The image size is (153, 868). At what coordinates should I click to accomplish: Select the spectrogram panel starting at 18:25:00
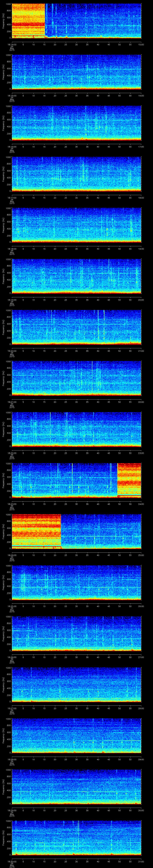[76, 583]
